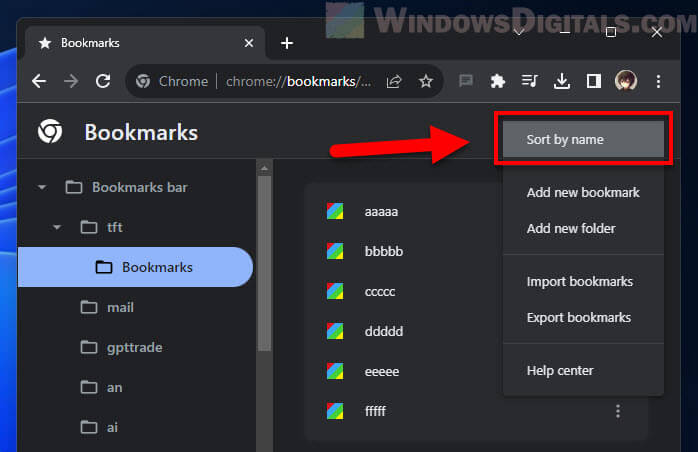Bookmark this page with star icon

click(x=425, y=82)
